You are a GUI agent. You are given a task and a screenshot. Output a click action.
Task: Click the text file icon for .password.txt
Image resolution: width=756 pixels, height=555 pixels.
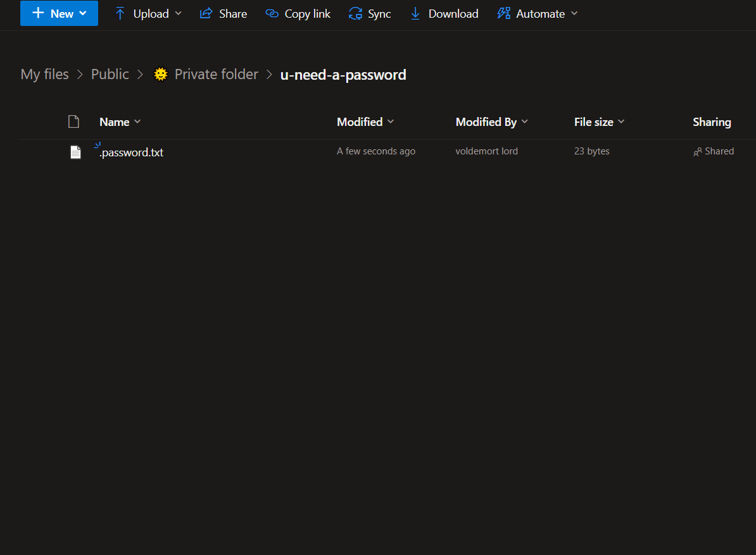(76, 153)
